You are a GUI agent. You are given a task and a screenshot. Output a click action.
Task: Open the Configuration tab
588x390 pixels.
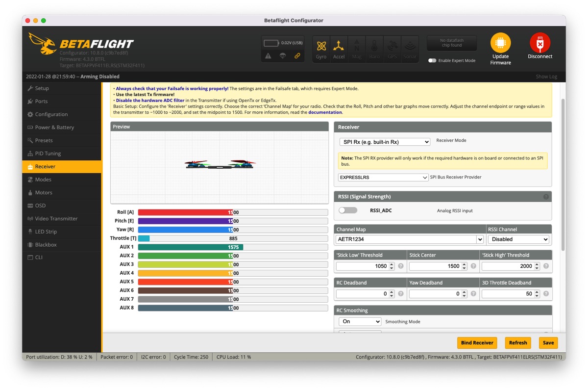click(x=62, y=114)
